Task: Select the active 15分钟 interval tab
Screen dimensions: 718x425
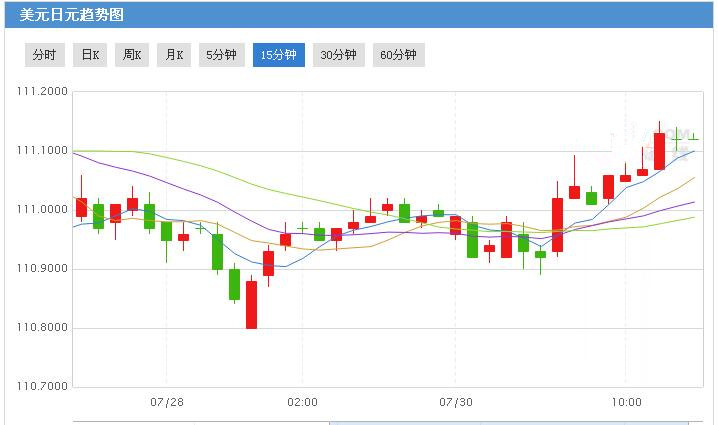Action: point(279,55)
